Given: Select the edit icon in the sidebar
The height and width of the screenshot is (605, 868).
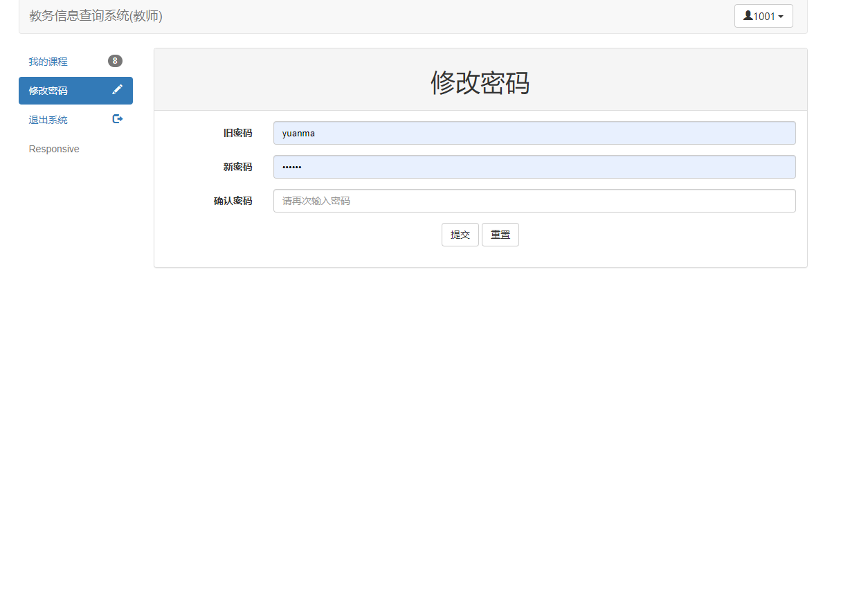Looking at the screenshot, I should (x=117, y=89).
